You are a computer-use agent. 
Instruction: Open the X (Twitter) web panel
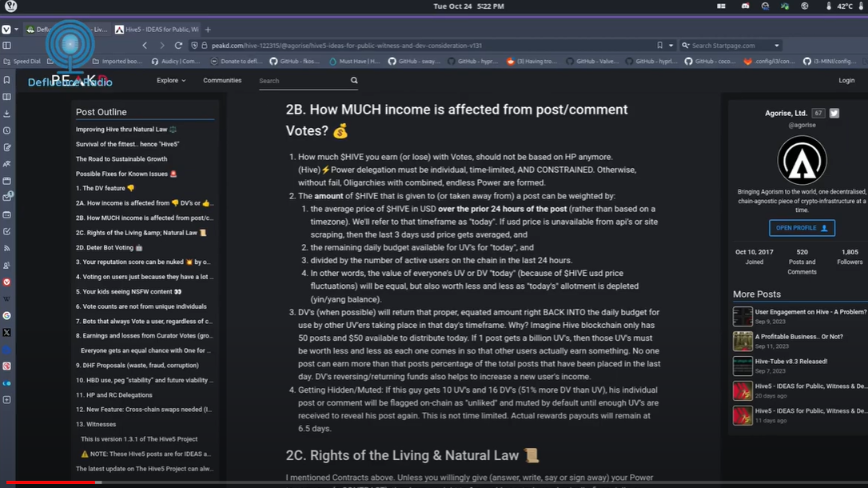pos(6,332)
